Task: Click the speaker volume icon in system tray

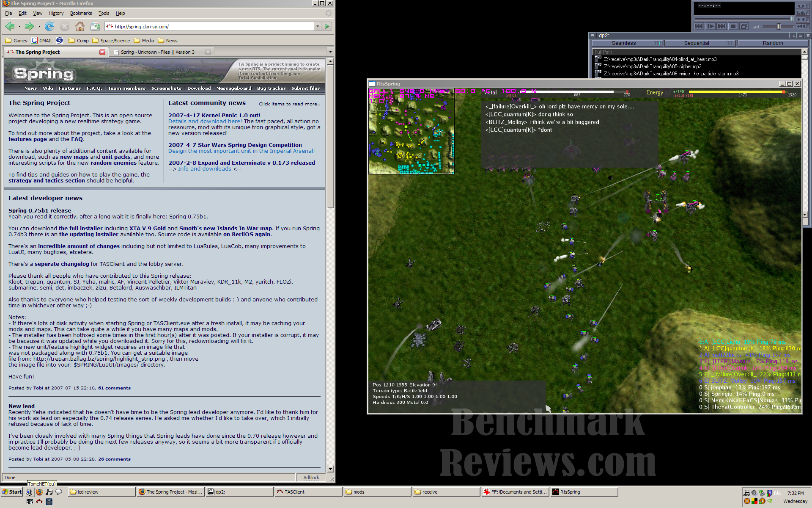Action: tap(754, 493)
